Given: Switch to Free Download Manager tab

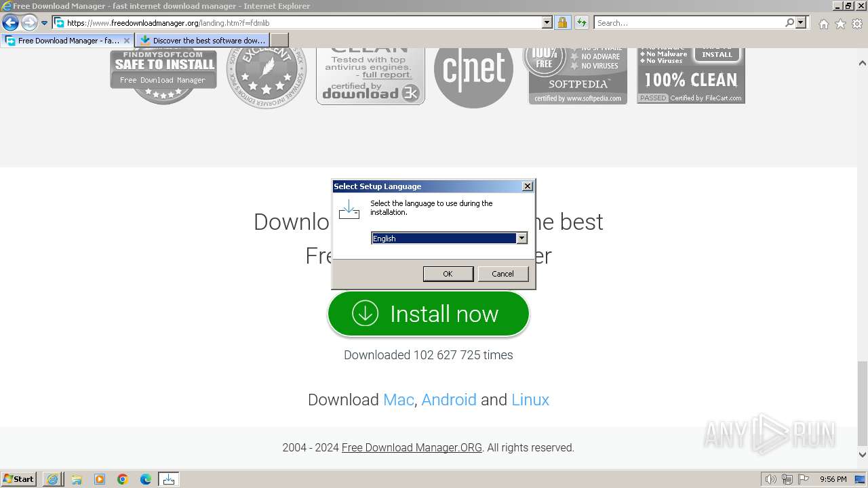Looking at the screenshot, I should pos(68,41).
